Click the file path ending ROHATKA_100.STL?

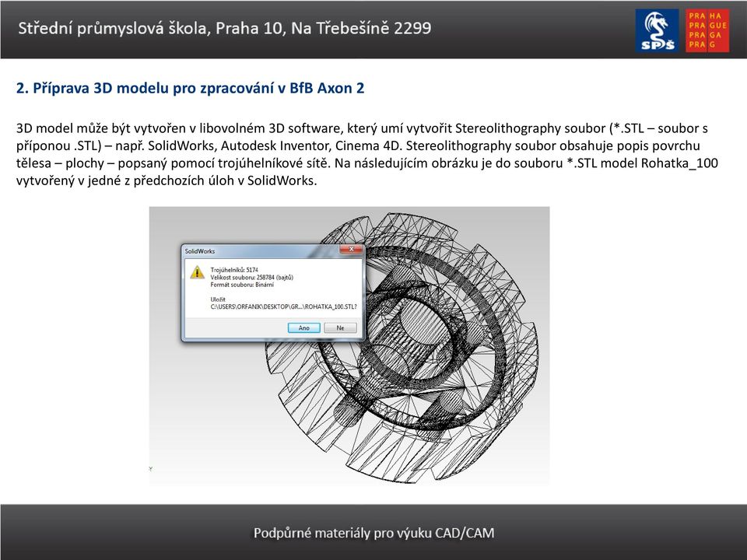[x=283, y=306]
